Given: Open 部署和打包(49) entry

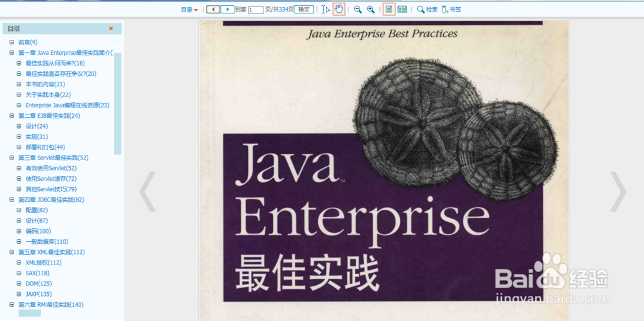Looking at the screenshot, I should point(45,147).
